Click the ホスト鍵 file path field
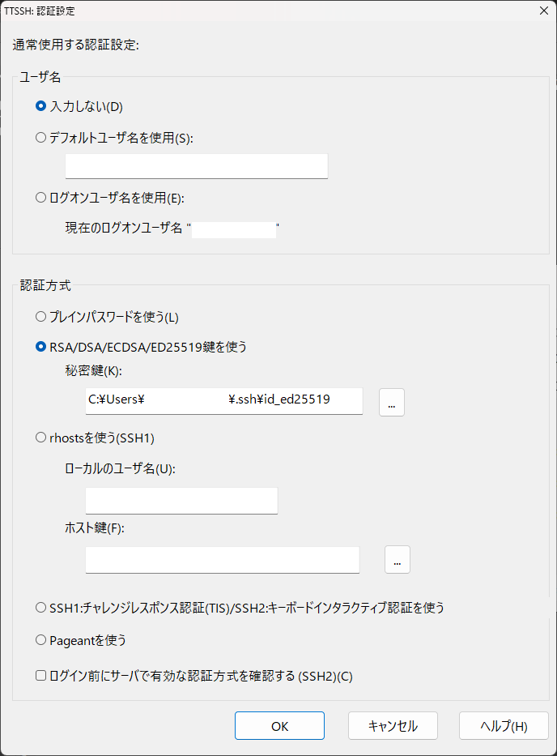The height and width of the screenshot is (756, 557). click(x=222, y=560)
